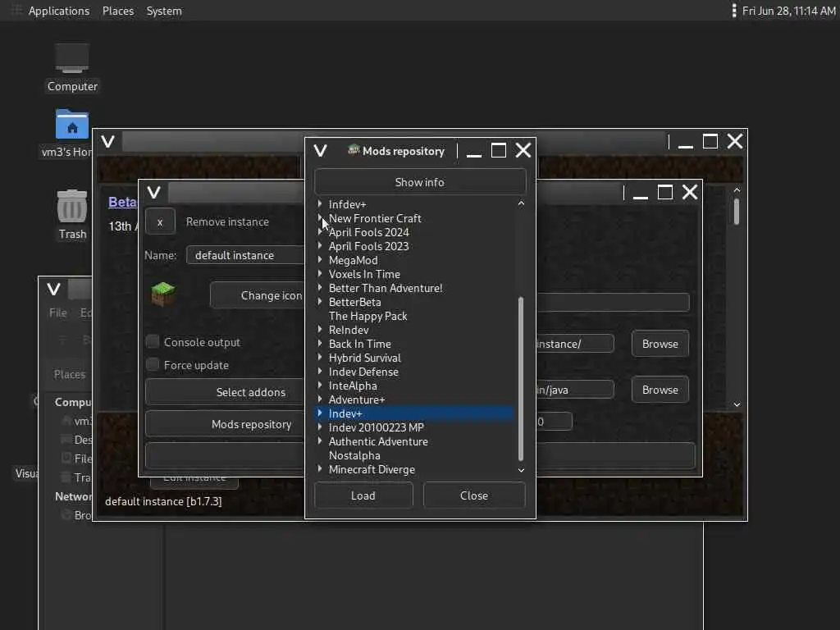Select the April Fools 2024 item
The height and width of the screenshot is (630, 840).
[368, 232]
